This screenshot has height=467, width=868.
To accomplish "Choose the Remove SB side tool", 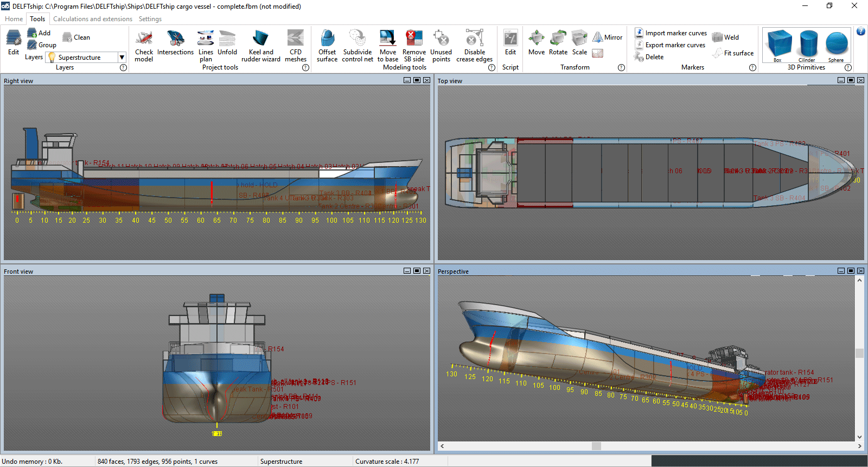I will [414, 45].
